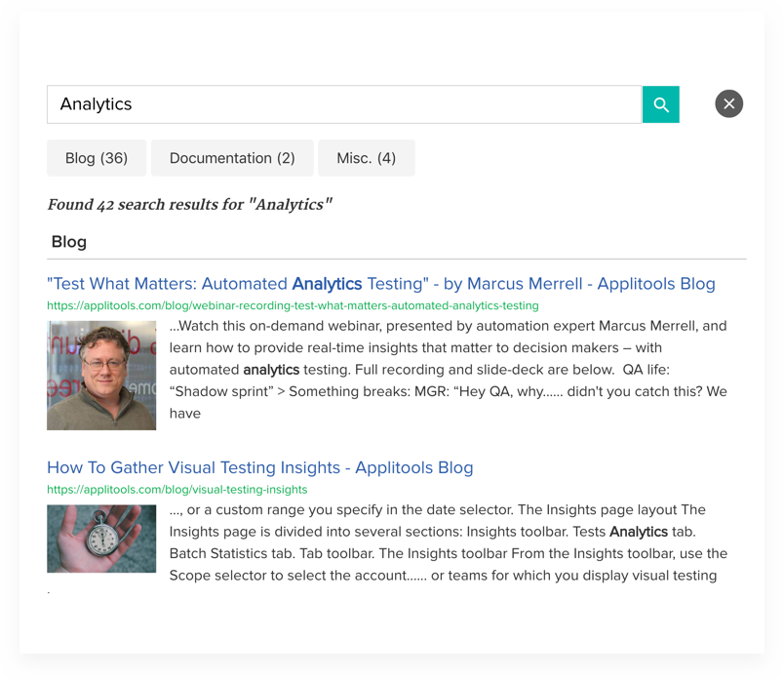Click the teal magnifier search button
Screen dimensions: 784x681
tap(660, 104)
